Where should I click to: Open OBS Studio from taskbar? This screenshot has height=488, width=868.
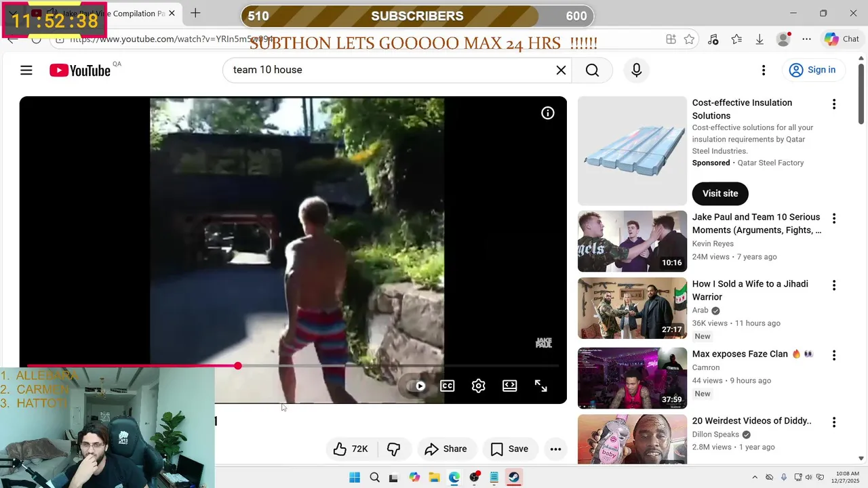[x=474, y=477]
